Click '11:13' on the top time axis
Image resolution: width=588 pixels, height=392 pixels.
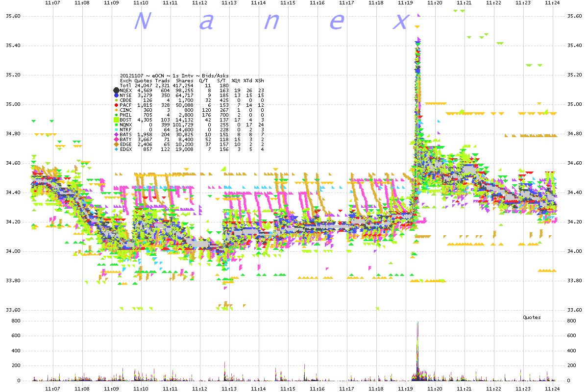pyautogui.click(x=229, y=3)
